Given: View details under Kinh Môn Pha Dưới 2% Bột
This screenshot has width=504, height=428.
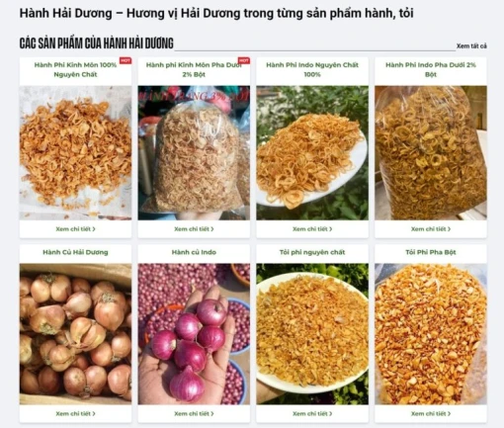Looking at the screenshot, I should 194,229.
